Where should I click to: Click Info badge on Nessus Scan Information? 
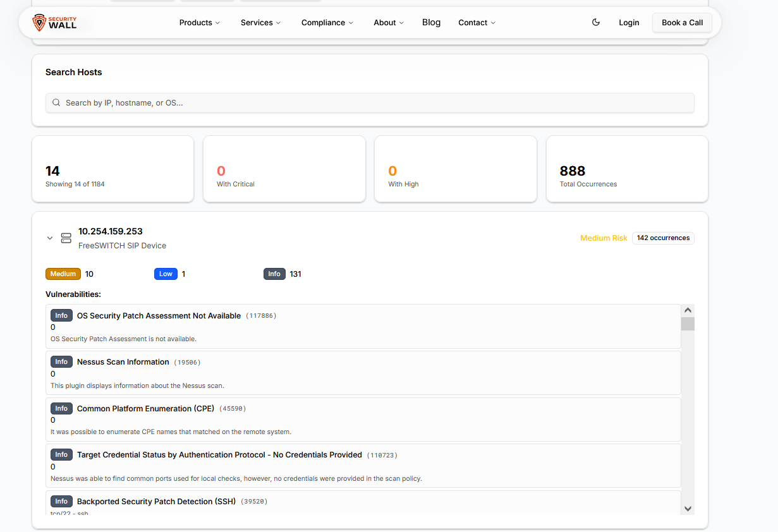click(x=61, y=362)
